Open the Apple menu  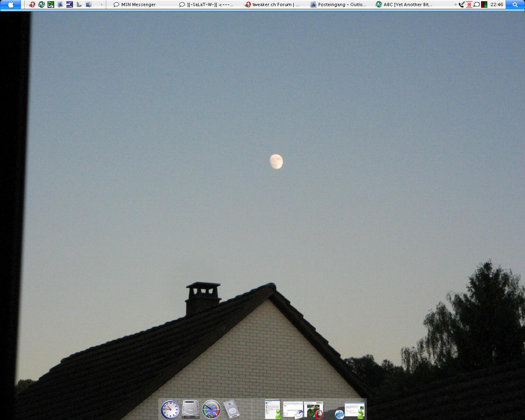click(11, 5)
